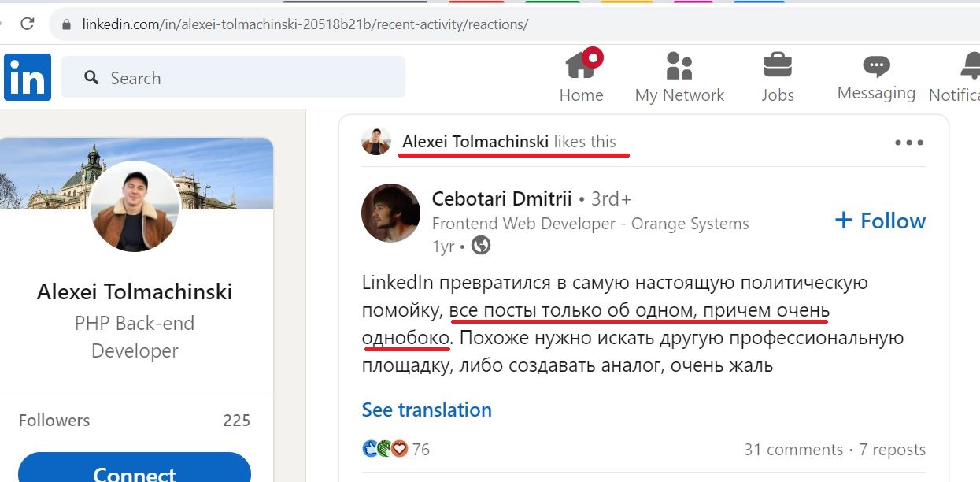The width and height of the screenshot is (980, 482).
Task: Click the Frontend Web Developer - Orange Systems text
Action: point(590,224)
